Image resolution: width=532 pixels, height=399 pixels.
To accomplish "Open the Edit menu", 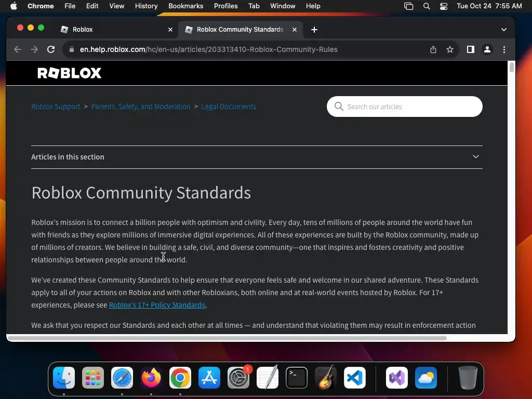I will (x=92, y=6).
